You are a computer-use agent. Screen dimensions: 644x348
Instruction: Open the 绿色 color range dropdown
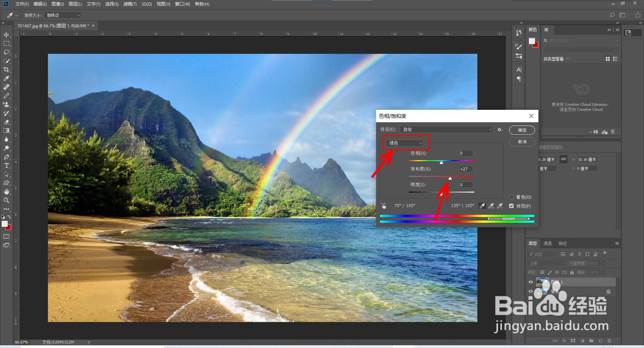405,143
